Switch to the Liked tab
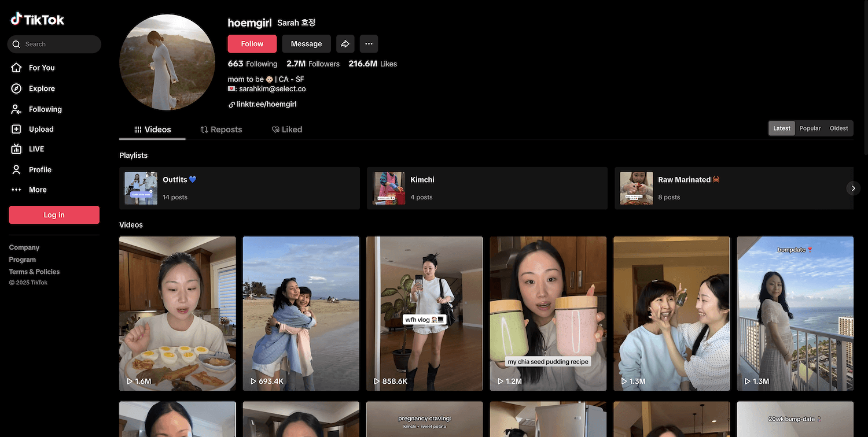Screen dimensions: 868x437 coord(287,129)
